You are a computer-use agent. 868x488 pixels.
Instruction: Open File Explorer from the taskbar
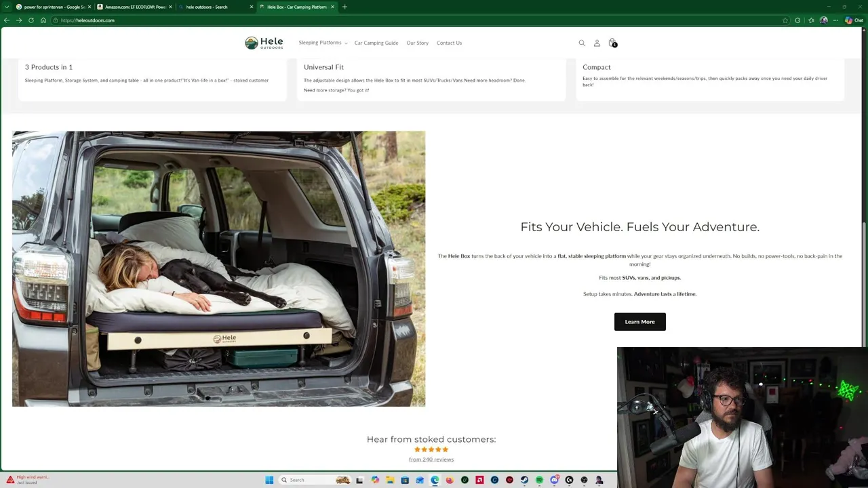(390, 480)
